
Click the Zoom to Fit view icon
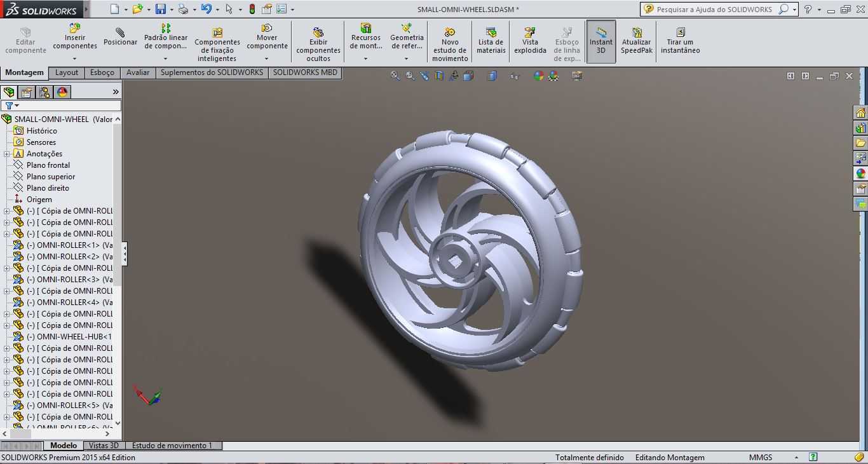coord(395,76)
